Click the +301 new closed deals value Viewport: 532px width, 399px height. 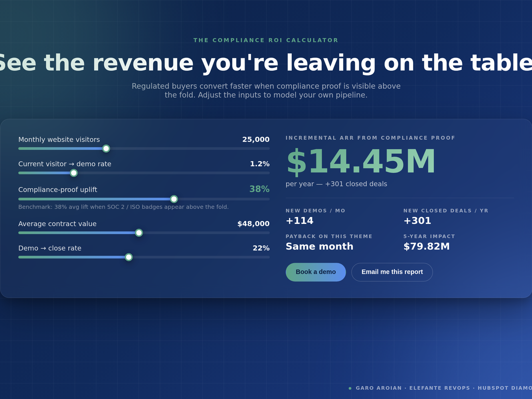417,221
